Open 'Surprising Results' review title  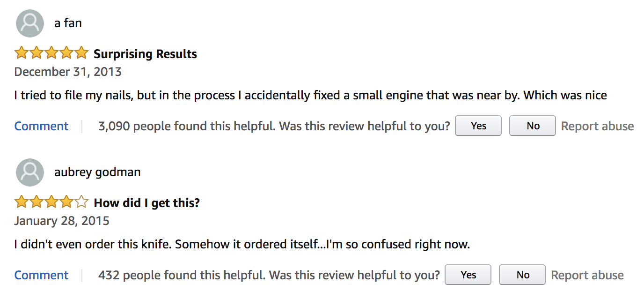[145, 54]
